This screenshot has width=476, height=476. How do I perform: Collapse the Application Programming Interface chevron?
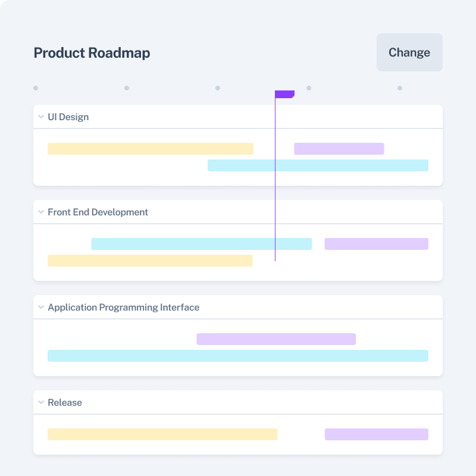(x=41, y=307)
